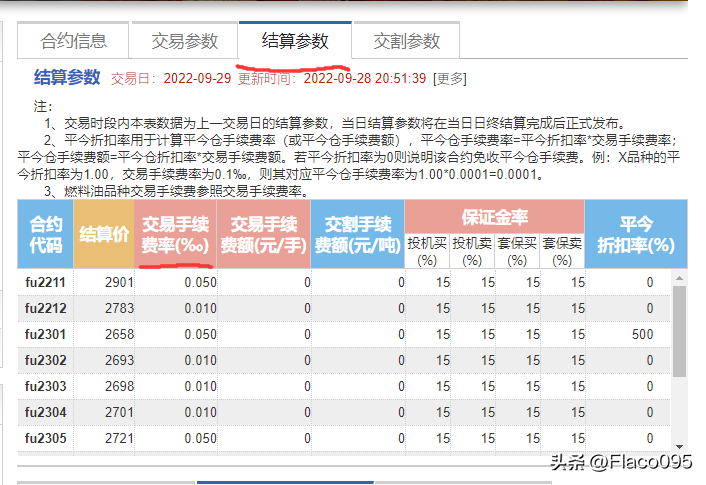Click the 套保买(%) sub-header

coord(517,251)
